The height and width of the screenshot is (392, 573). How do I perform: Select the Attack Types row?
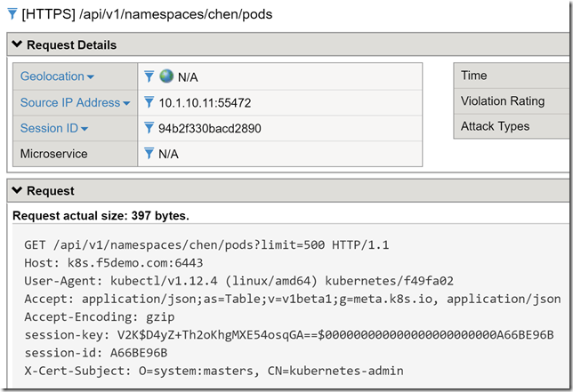[495, 126]
